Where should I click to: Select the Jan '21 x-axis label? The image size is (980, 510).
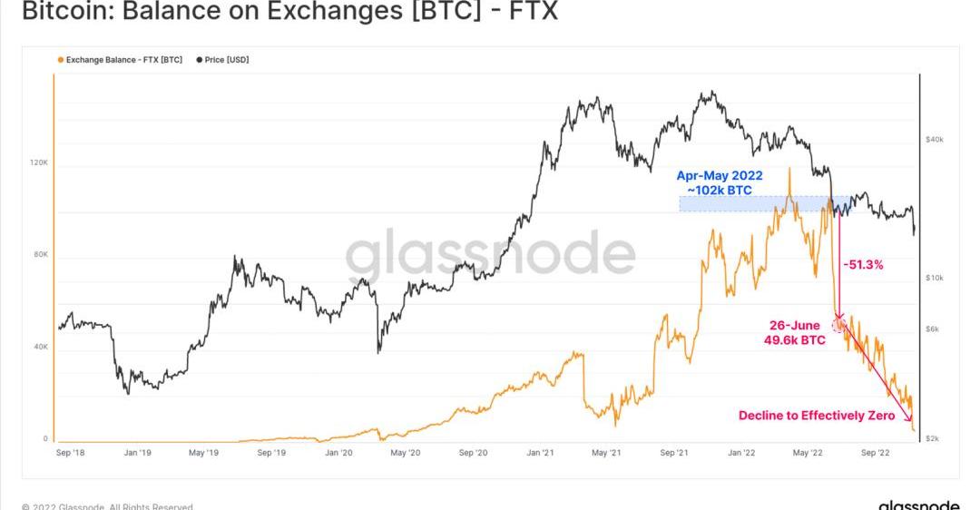541,452
